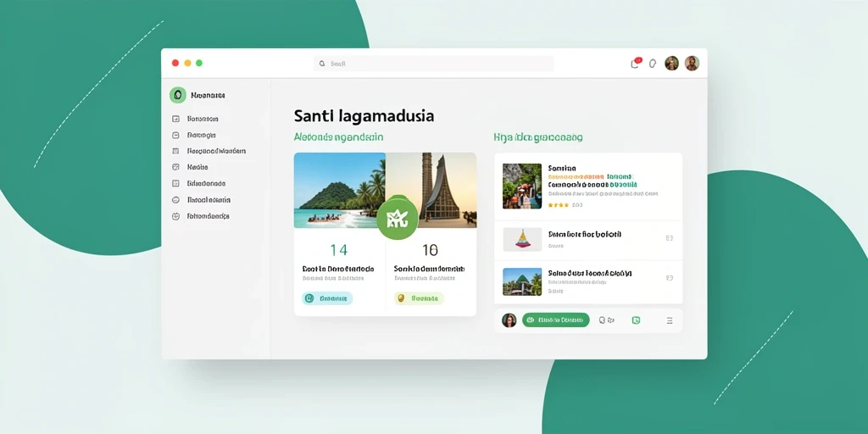Open the tropical beach photo
Screen dimensions: 868x434
(339, 190)
